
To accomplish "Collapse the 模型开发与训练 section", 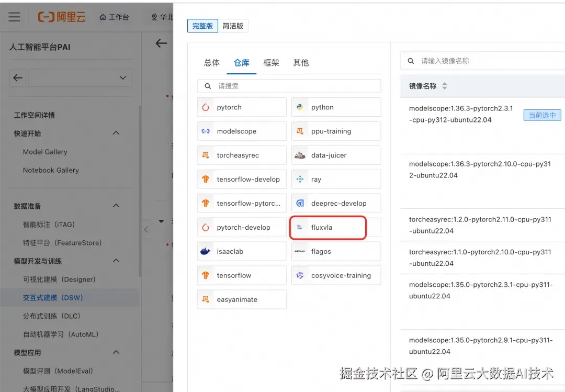I will point(116,260).
